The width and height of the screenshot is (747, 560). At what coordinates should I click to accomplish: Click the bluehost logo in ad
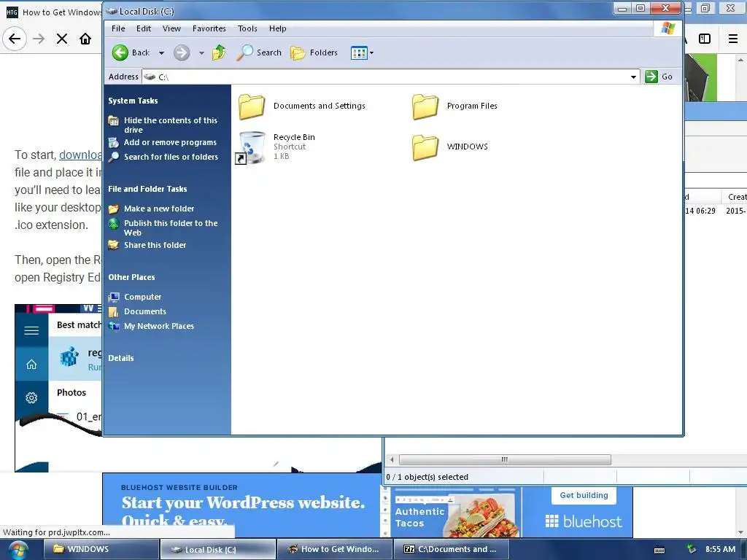click(584, 521)
